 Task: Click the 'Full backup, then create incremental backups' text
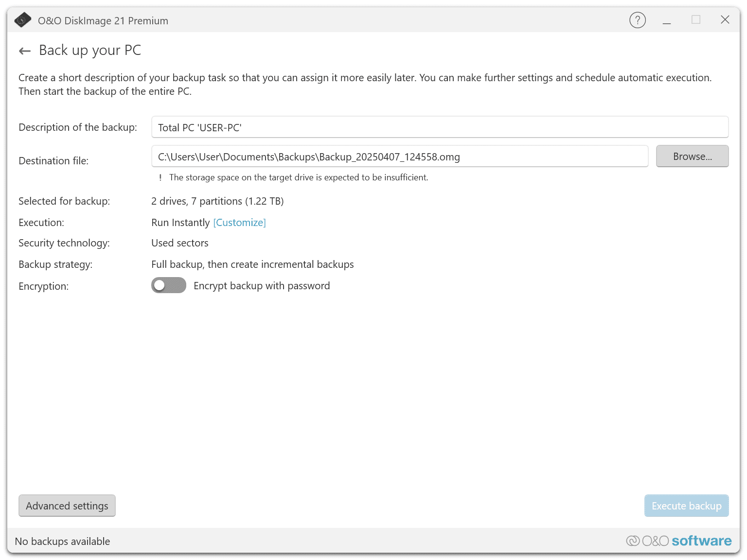coord(252,264)
